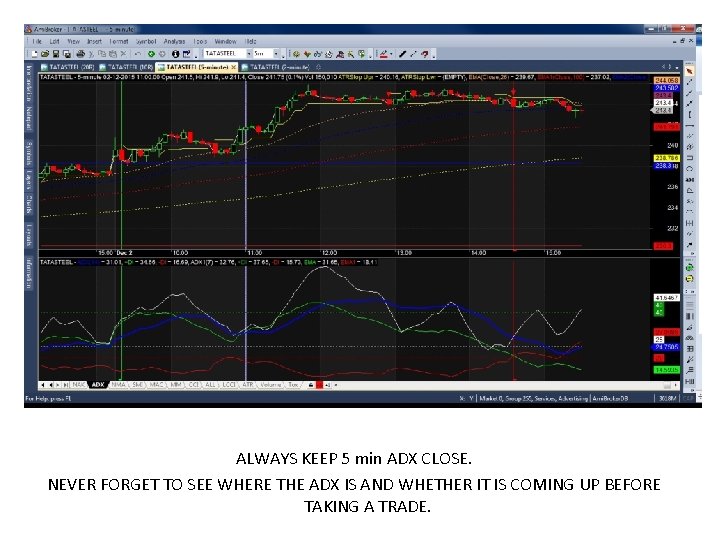Click the red lock icon on the sheet tab bar

[x=320, y=385]
